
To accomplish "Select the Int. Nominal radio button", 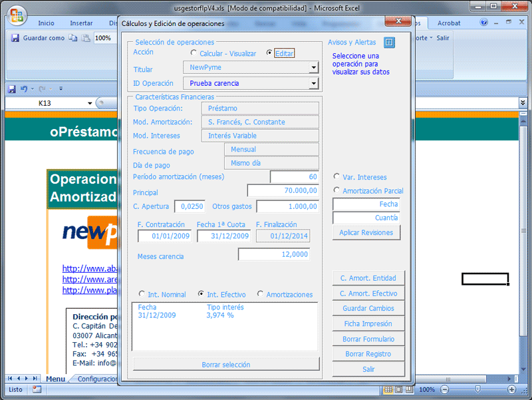I will (142, 294).
